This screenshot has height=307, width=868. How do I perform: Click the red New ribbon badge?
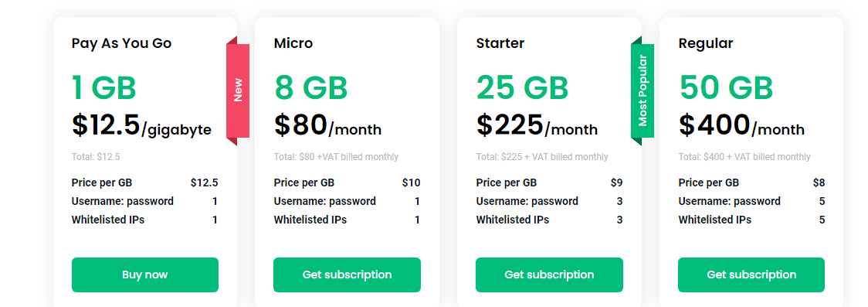(x=238, y=91)
